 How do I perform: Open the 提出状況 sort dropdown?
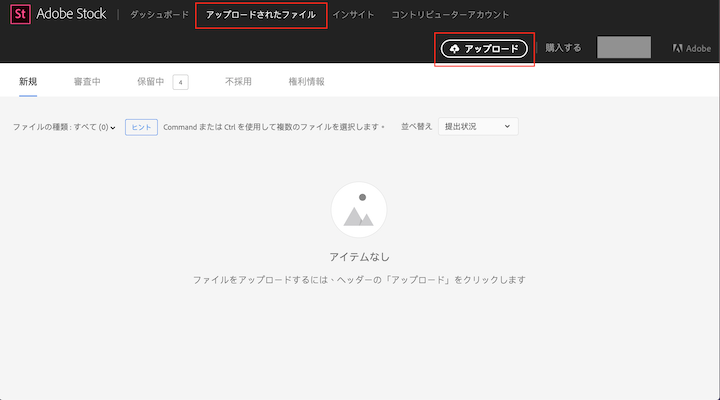click(x=478, y=126)
